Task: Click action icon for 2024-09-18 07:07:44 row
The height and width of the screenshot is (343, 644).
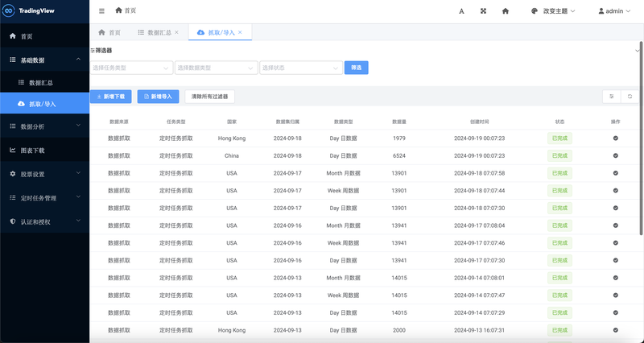Action: point(615,191)
